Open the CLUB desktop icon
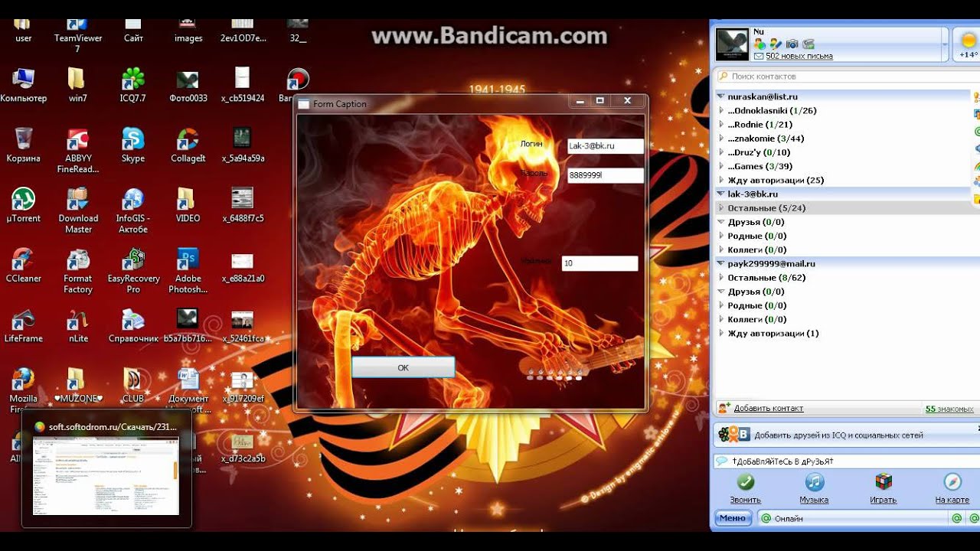Viewport: 980px width, 551px height. pos(133,385)
